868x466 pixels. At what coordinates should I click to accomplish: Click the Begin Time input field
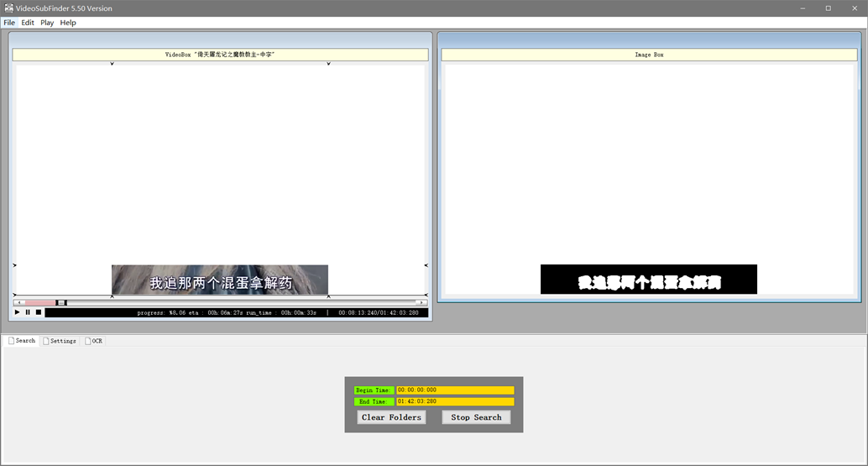coord(455,390)
